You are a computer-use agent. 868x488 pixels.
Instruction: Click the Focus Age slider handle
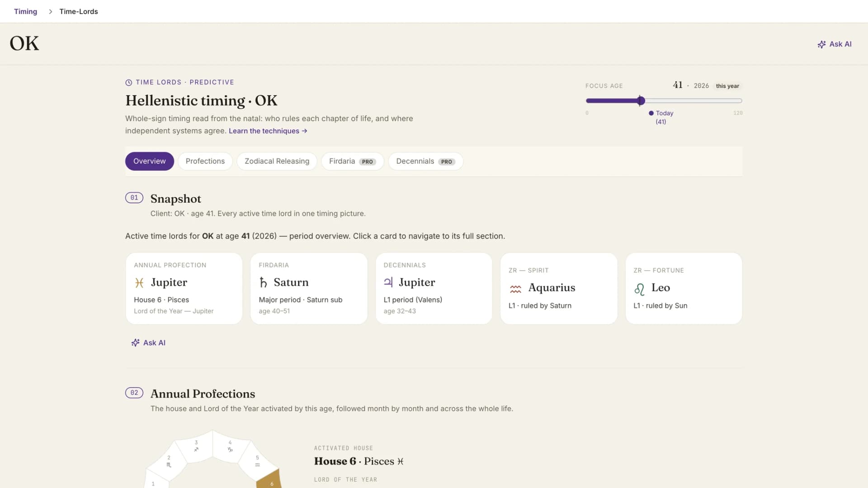coord(641,101)
